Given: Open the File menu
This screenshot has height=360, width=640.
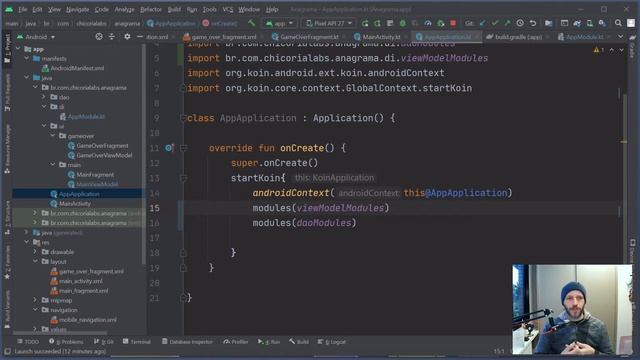Looking at the screenshot, I should pyautogui.click(x=22, y=9).
